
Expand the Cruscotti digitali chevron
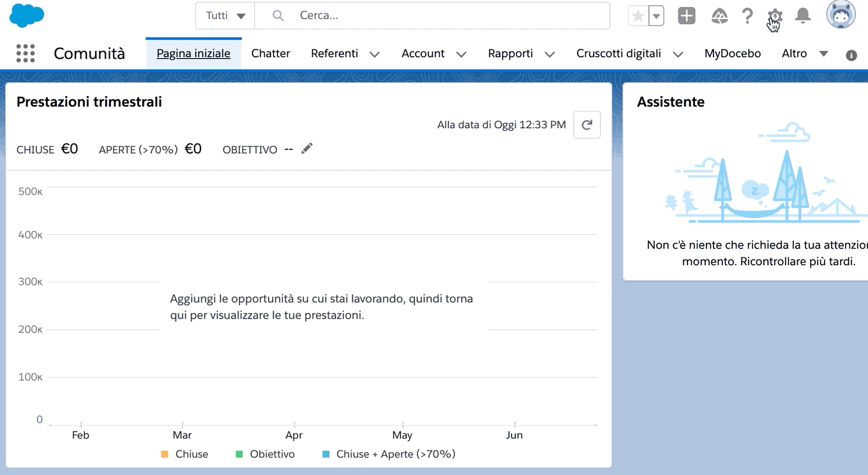[678, 54]
